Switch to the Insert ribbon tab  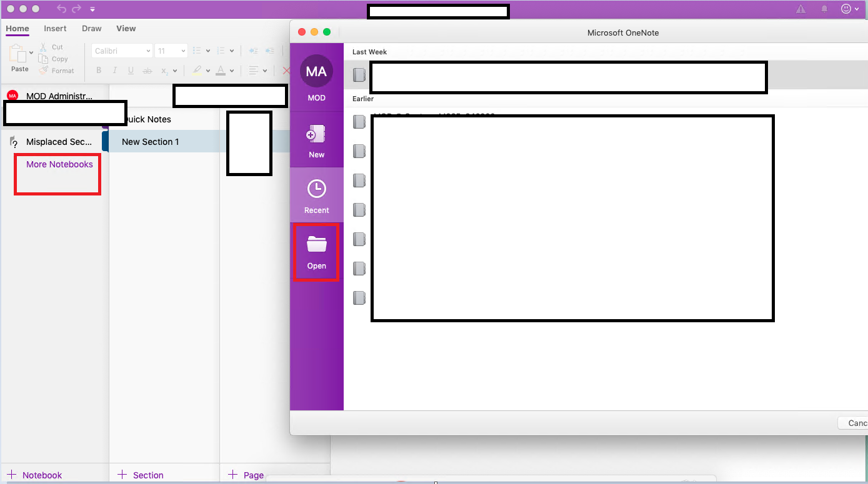click(x=55, y=28)
